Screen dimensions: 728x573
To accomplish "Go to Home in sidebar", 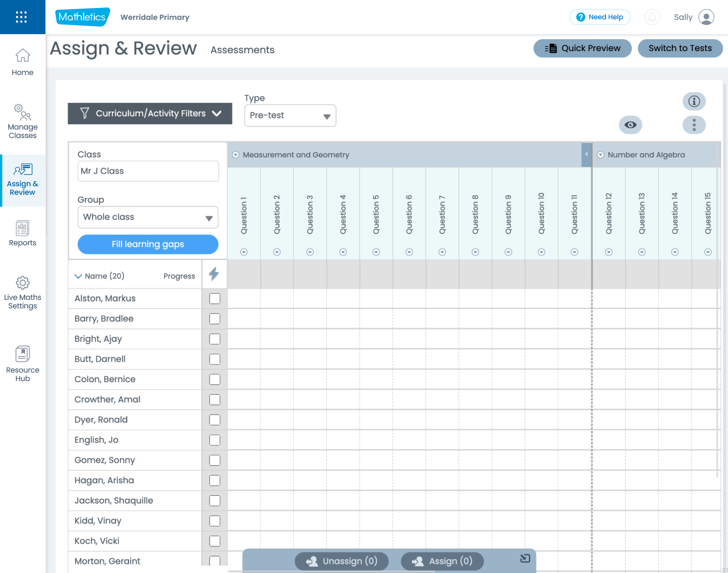I will (x=23, y=62).
